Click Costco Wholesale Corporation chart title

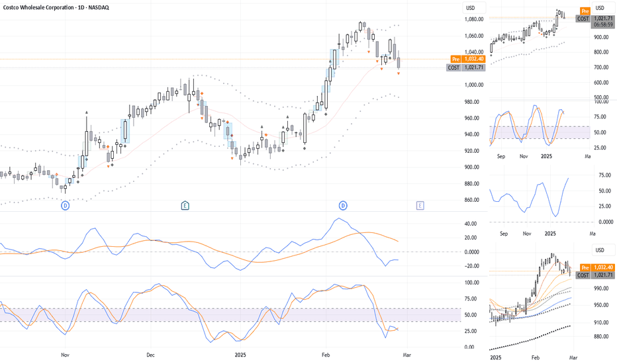pyautogui.click(x=56, y=7)
